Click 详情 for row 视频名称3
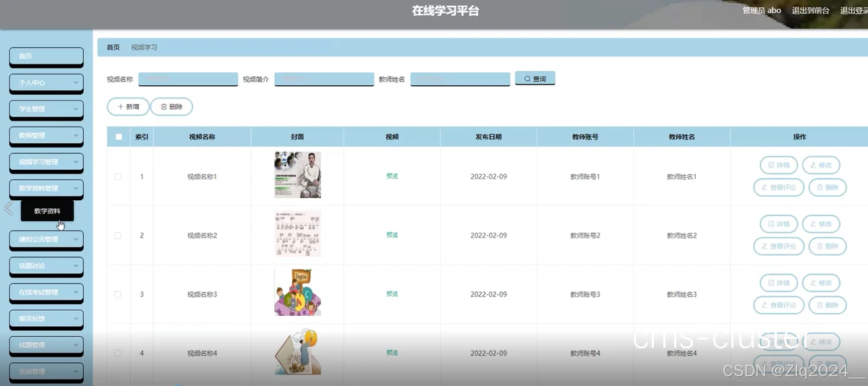The image size is (868, 386). [779, 283]
